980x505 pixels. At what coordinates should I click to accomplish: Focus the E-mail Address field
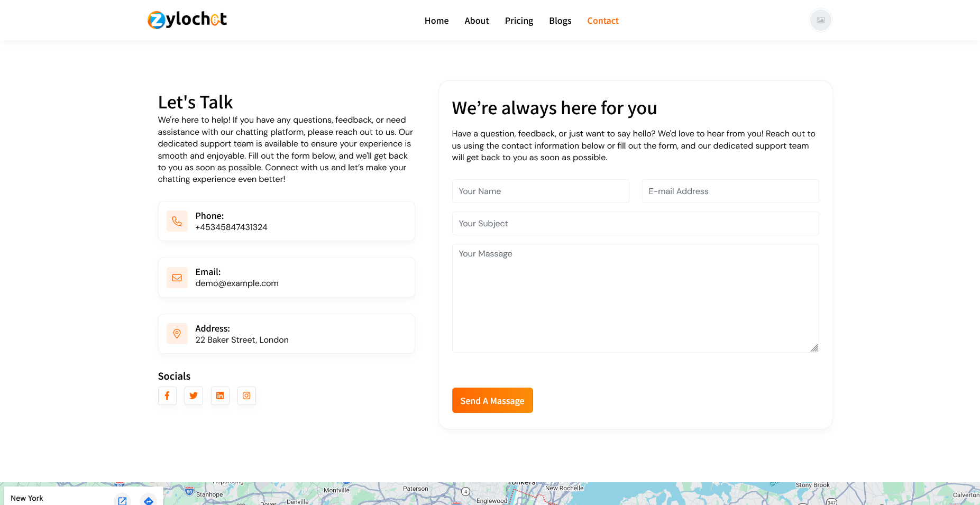[x=730, y=191]
